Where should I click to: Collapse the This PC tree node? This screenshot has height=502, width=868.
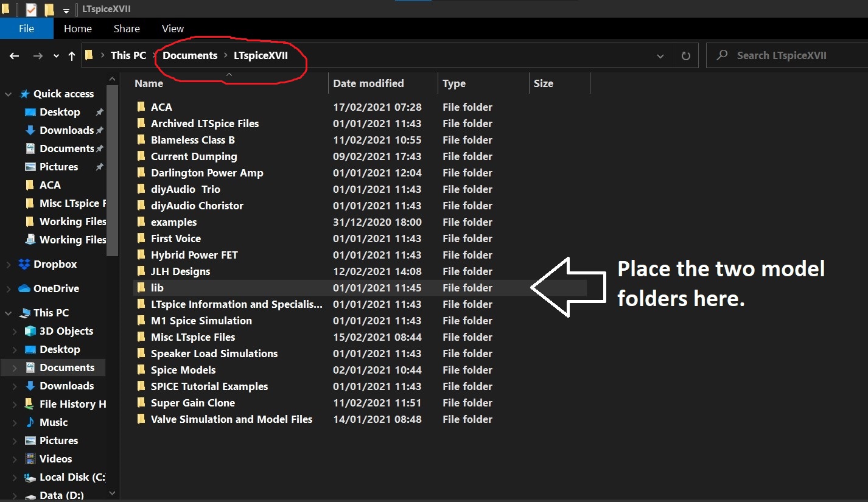(9, 313)
